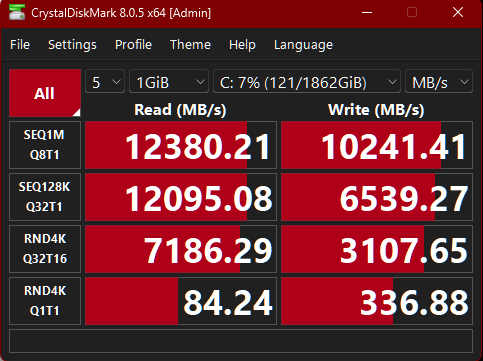Click the CrystalDiskMark app icon in title bar
This screenshot has height=361, width=483.
tap(17, 12)
